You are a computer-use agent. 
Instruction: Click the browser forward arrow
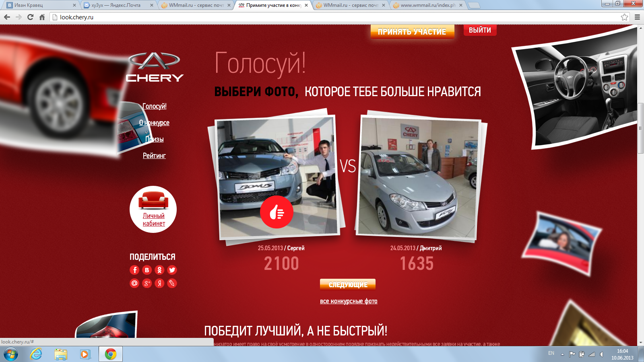[19, 17]
